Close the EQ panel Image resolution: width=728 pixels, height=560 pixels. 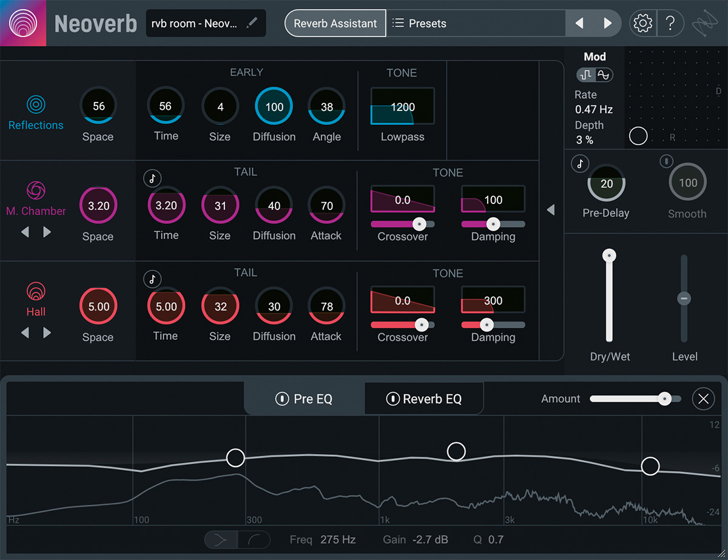(x=703, y=399)
